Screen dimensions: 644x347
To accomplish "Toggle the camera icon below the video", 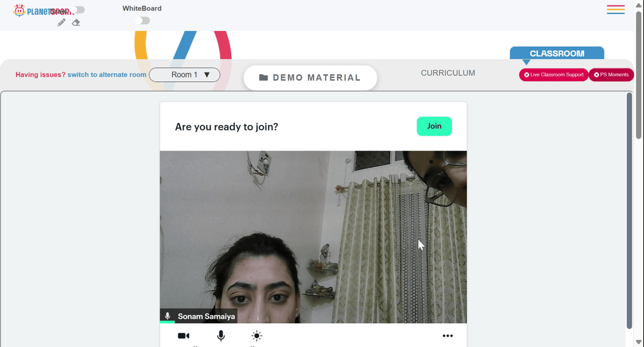I will 184,336.
